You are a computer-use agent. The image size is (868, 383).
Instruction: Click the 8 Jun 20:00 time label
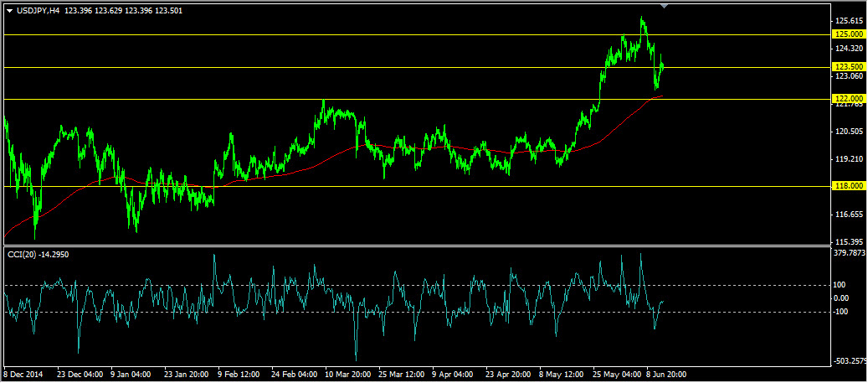[666, 374]
